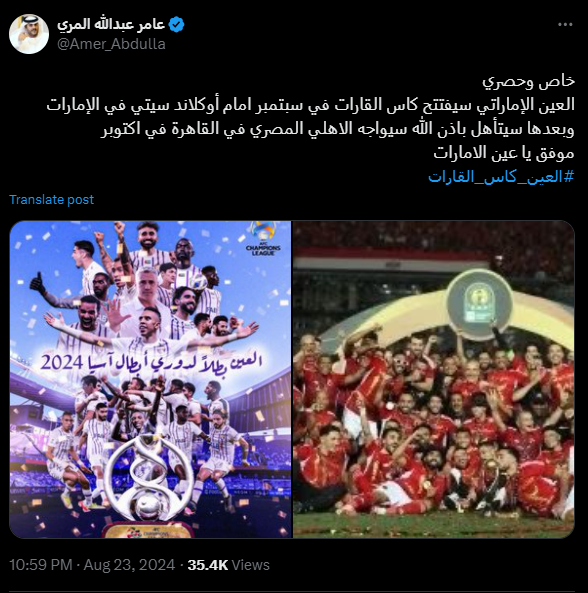Open the three-dot more options menu
The width and height of the screenshot is (588, 593).
click(x=565, y=25)
